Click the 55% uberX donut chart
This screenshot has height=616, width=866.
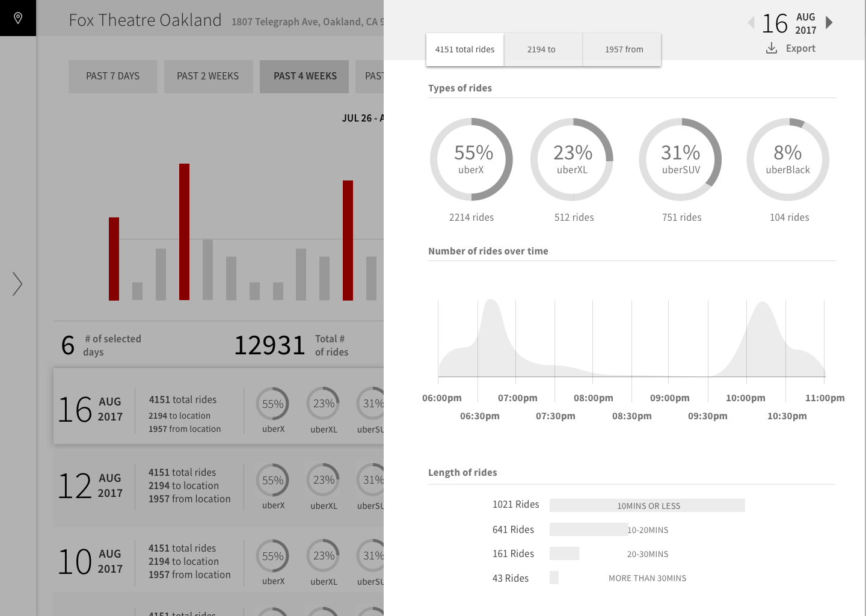(471, 159)
